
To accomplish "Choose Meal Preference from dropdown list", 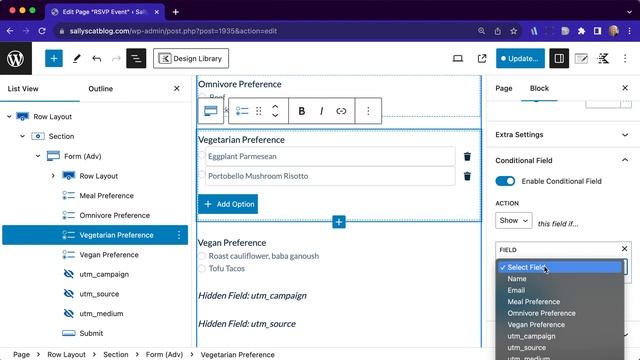I will click(533, 302).
